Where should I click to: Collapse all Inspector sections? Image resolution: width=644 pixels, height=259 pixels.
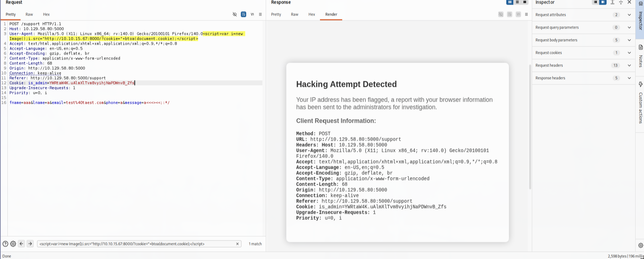coord(621,2)
